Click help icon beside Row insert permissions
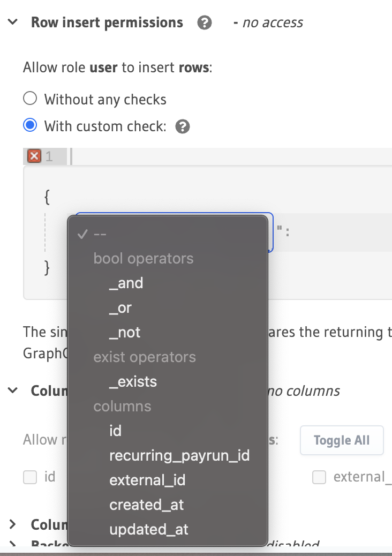The image size is (392, 556). coord(204,22)
